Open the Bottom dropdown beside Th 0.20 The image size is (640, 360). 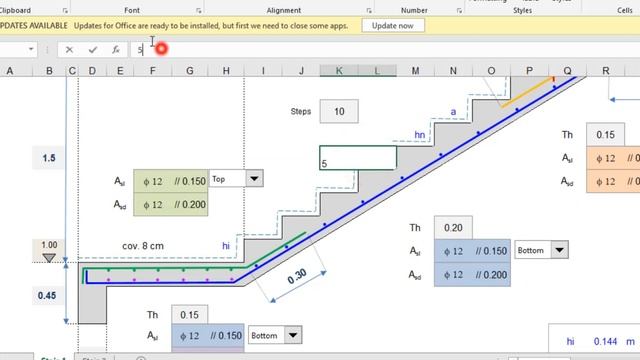point(559,250)
